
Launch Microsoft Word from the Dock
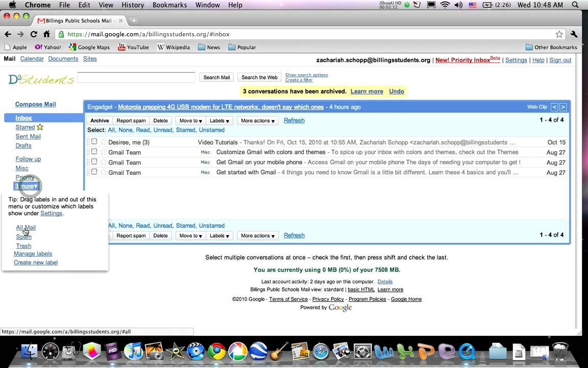point(384,352)
